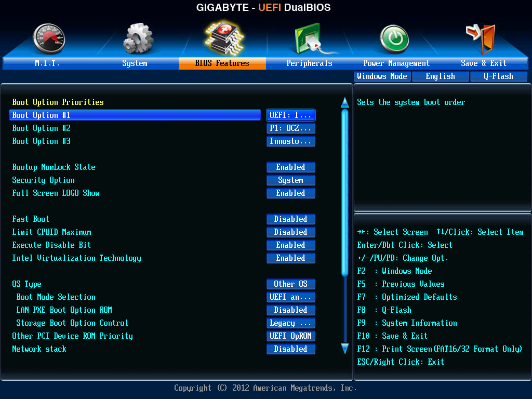Select the Intel Virtualization Technology label
This screenshot has width=532, height=399.
[x=77, y=258]
